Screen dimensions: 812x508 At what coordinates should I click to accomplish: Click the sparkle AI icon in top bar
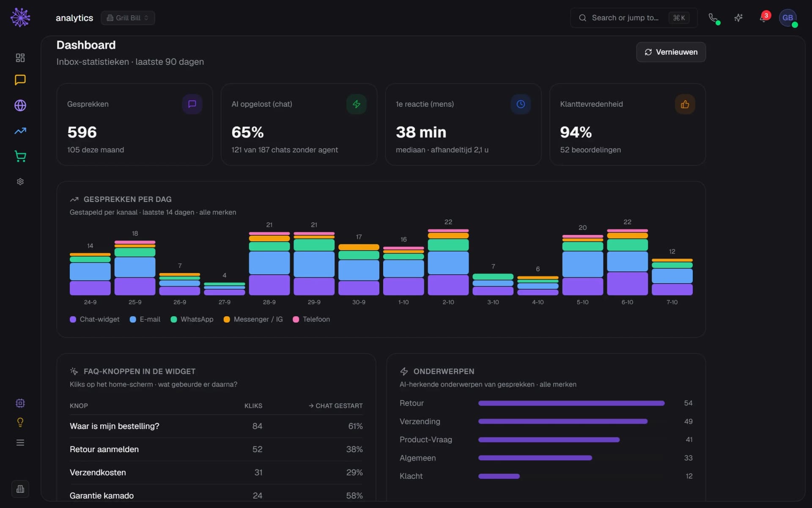(738, 18)
